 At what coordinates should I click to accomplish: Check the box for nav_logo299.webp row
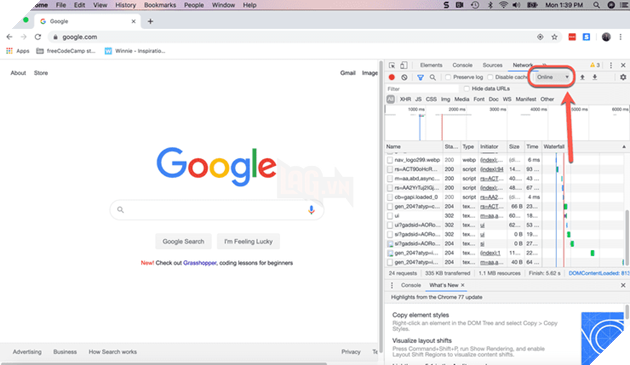coord(389,160)
